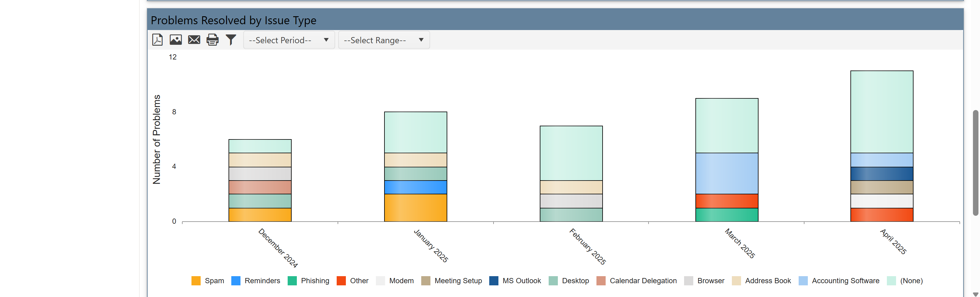The image size is (980, 297).
Task: Print the chart
Action: (212, 40)
